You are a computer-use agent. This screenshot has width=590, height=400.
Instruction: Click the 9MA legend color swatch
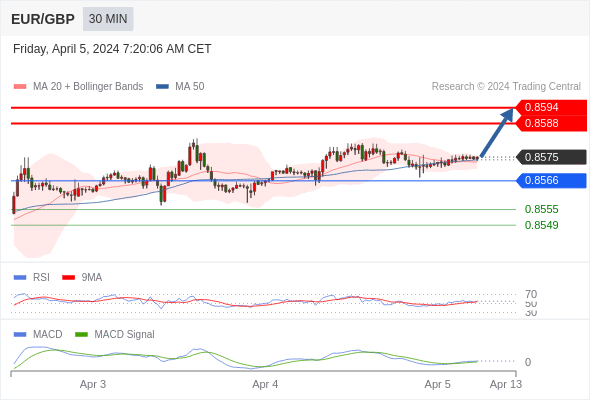click(68, 278)
